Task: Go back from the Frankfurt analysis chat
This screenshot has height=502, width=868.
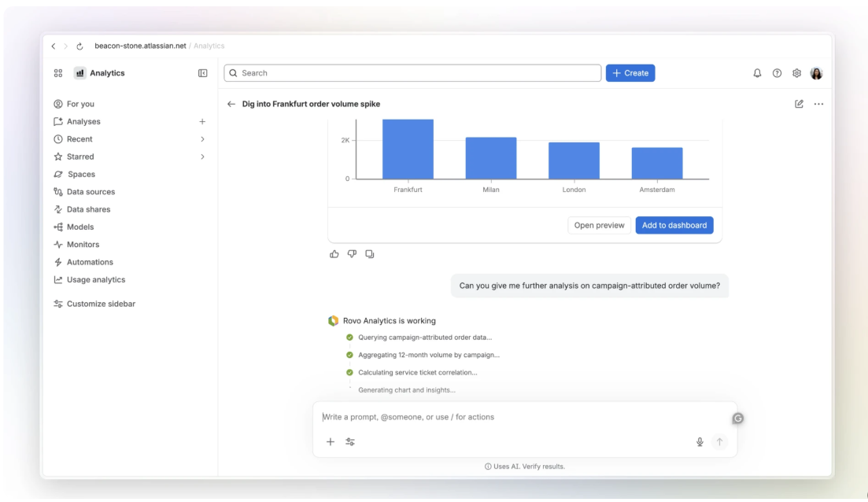Action: 231,104
